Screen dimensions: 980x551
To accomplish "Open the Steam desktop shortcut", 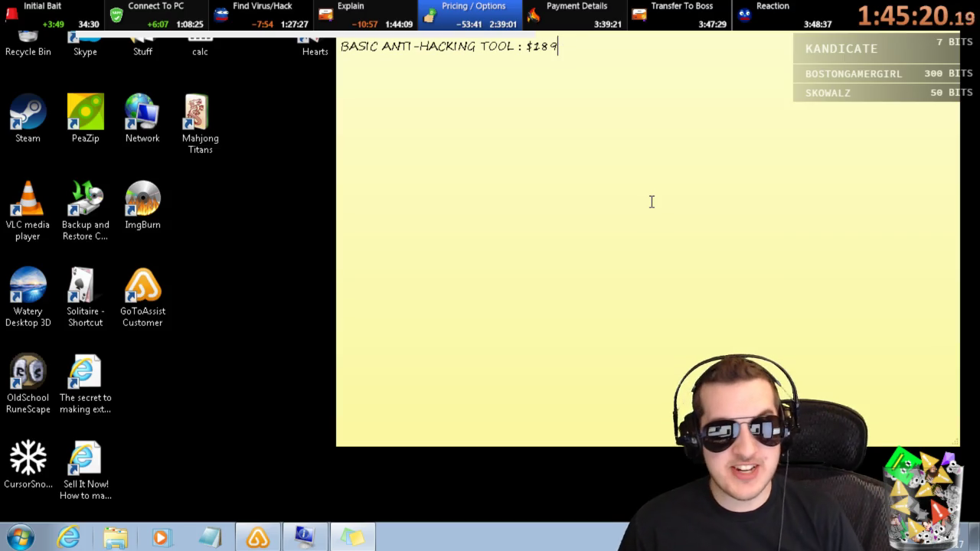I will [x=28, y=119].
